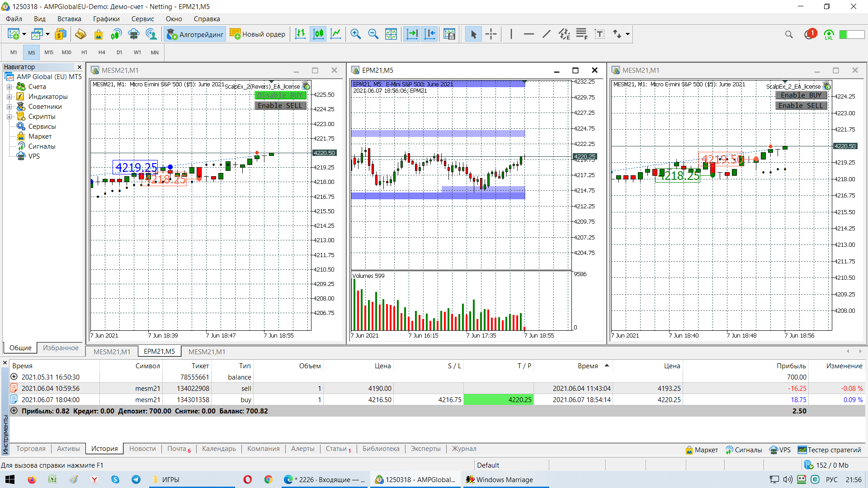This screenshot has width=868, height=488.
Task: Switch chart to bar chart type
Action: [300, 34]
